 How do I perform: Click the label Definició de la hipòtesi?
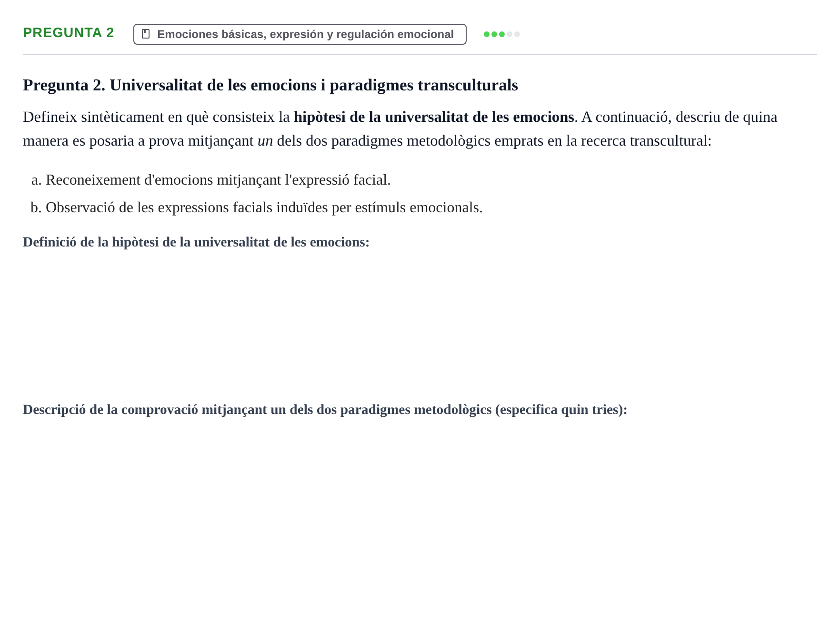[196, 242]
